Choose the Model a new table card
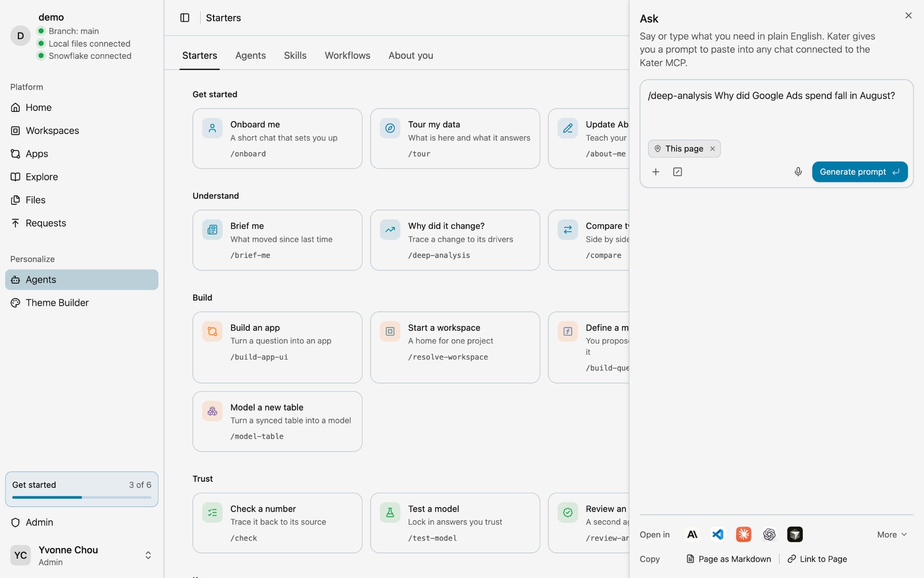The width and height of the screenshot is (924, 578). (277, 421)
